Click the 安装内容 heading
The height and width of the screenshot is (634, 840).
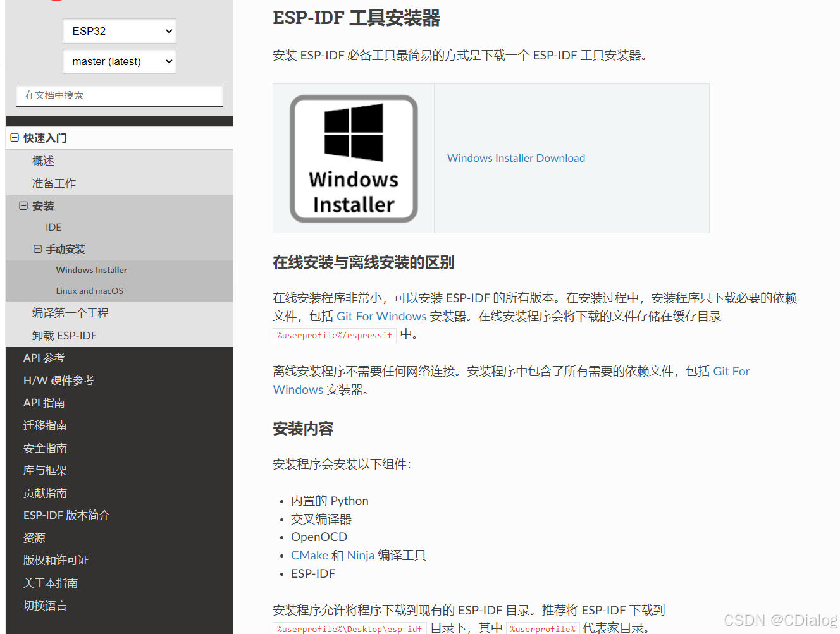click(303, 429)
